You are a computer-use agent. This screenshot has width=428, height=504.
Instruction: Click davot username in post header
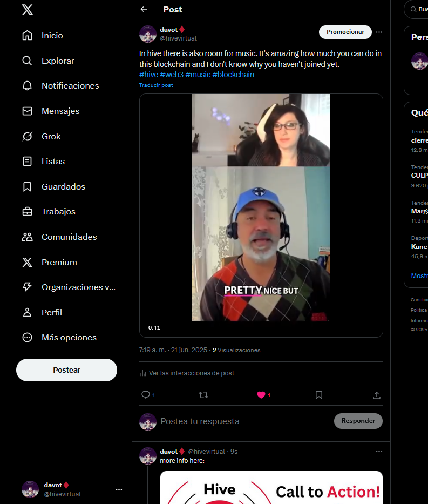(x=168, y=30)
